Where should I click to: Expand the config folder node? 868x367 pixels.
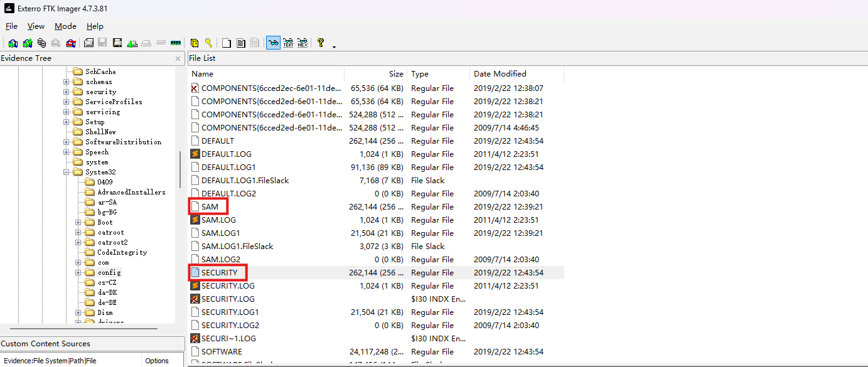78,272
